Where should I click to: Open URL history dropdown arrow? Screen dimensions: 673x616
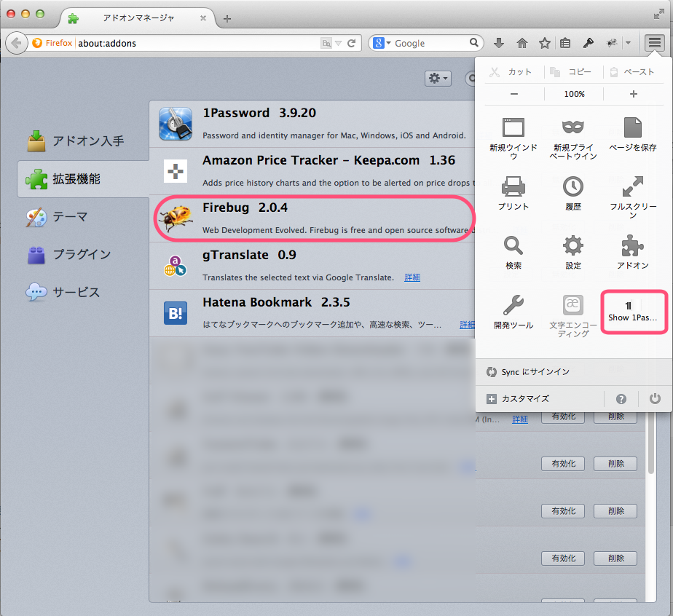338,43
